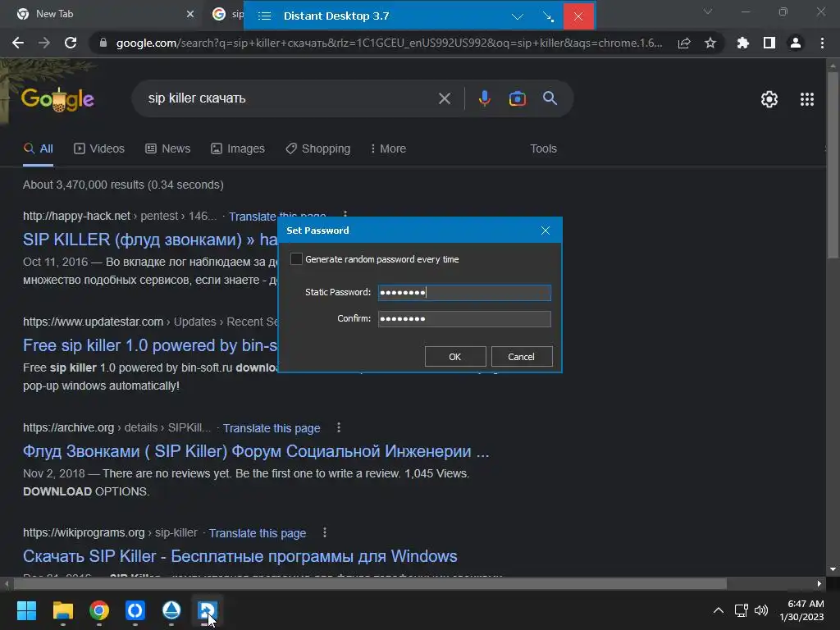
Task: Clear the search box with the X
Action: [444, 98]
